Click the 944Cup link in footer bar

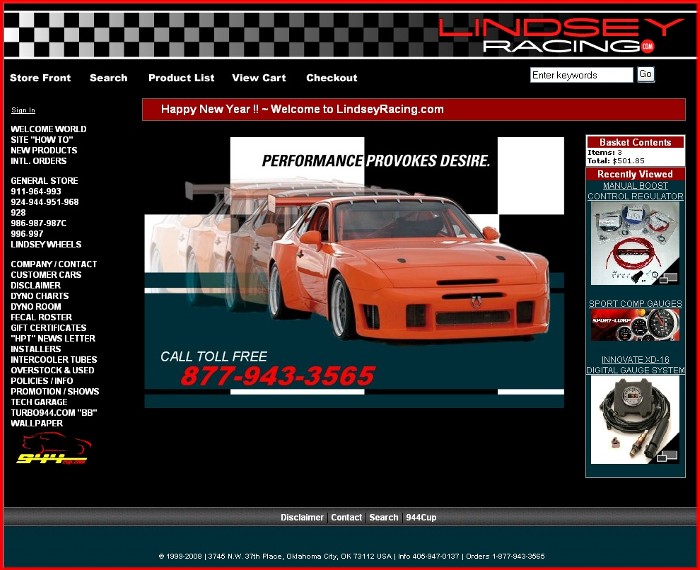point(420,518)
